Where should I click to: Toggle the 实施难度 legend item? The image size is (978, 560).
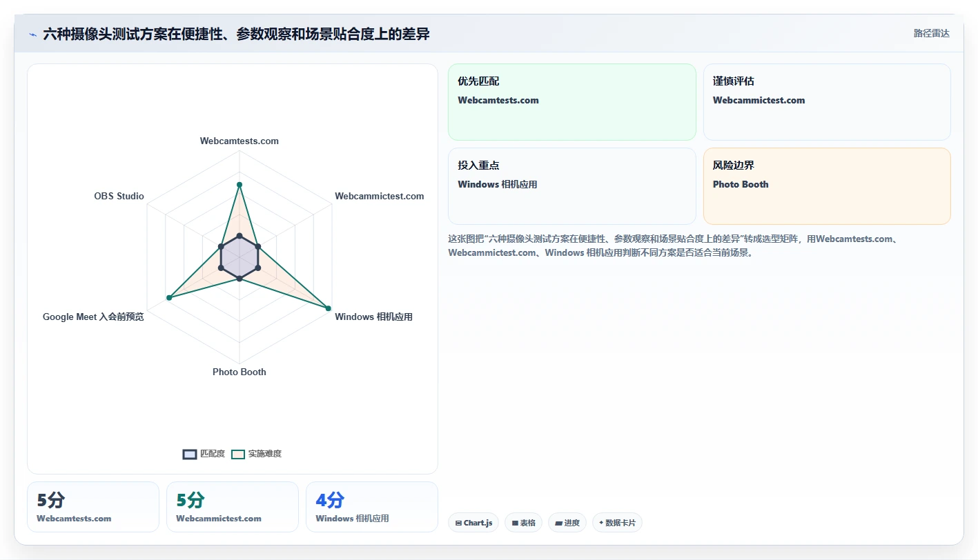pyautogui.click(x=257, y=454)
